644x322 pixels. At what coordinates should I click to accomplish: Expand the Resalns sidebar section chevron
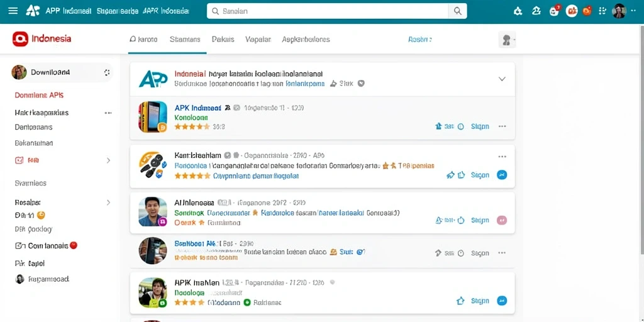pos(108,203)
